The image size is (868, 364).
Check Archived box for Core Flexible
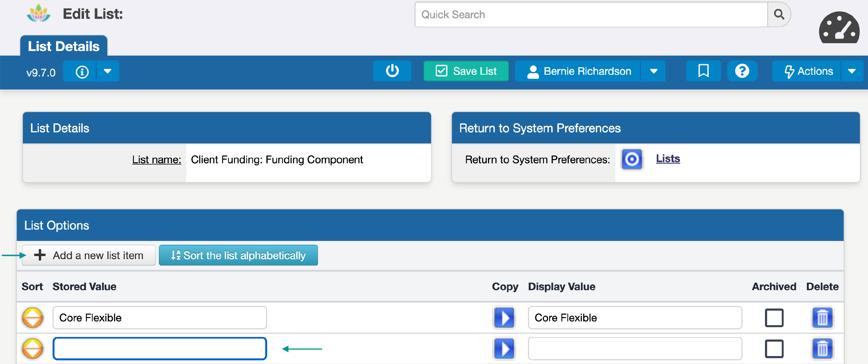click(774, 317)
